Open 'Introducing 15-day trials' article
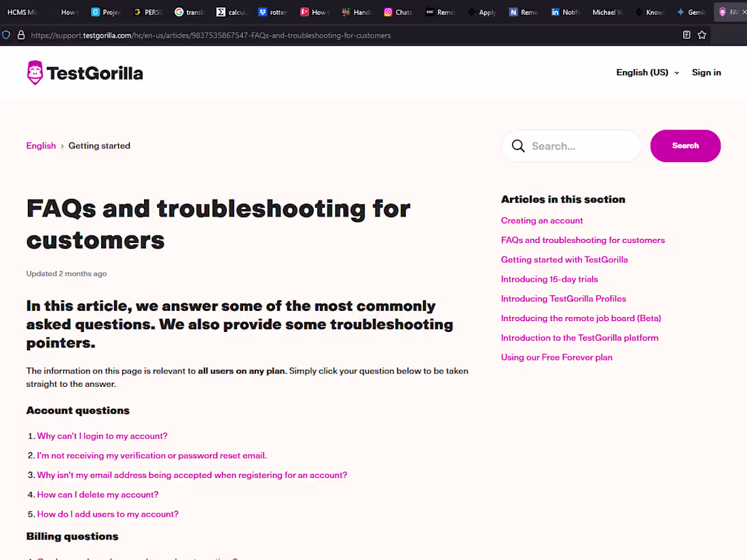This screenshot has width=747, height=560. (549, 279)
